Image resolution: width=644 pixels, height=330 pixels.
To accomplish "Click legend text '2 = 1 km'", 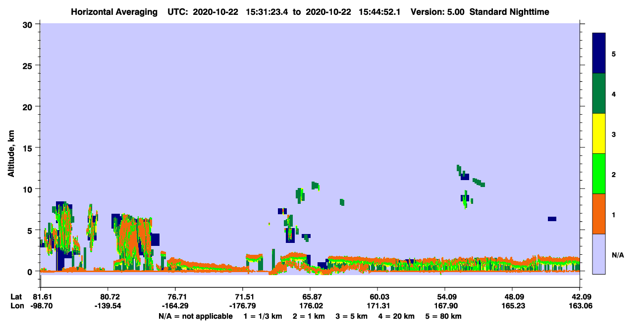I will pyautogui.click(x=309, y=316).
